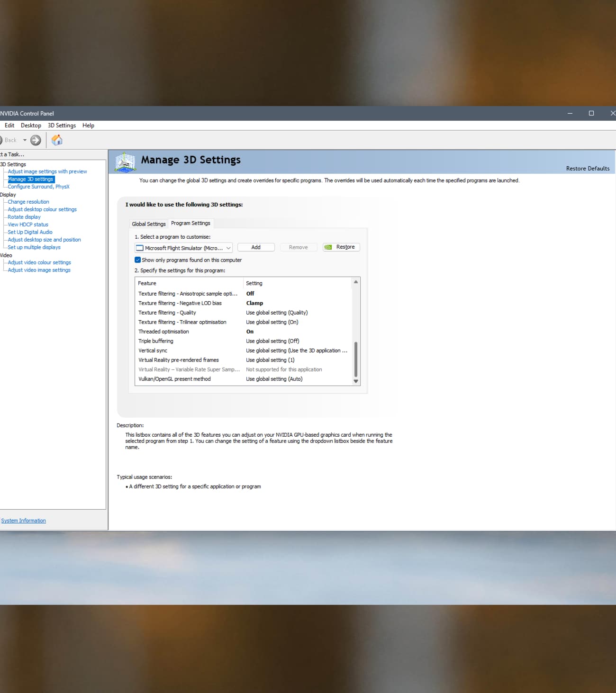Open View HDCP status
The image size is (616, 693).
coord(28,225)
